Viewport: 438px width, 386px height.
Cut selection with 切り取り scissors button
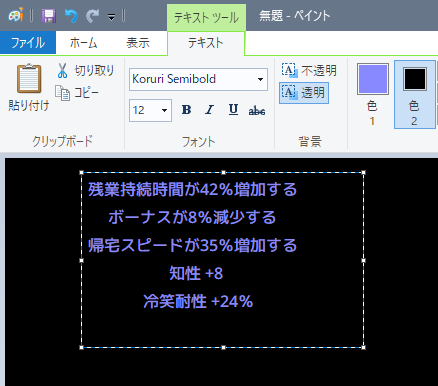[x=85, y=70]
